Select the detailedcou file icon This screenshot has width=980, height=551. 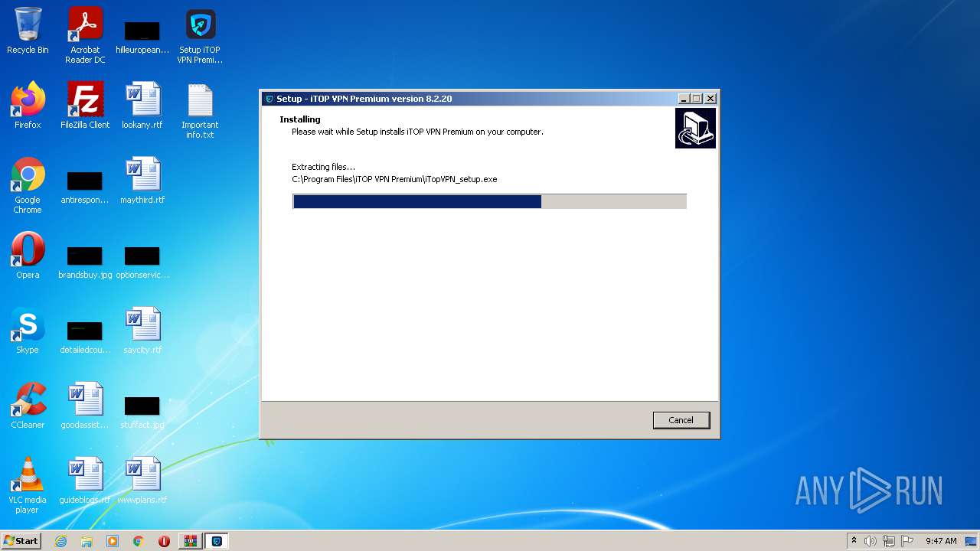[85, 337]
